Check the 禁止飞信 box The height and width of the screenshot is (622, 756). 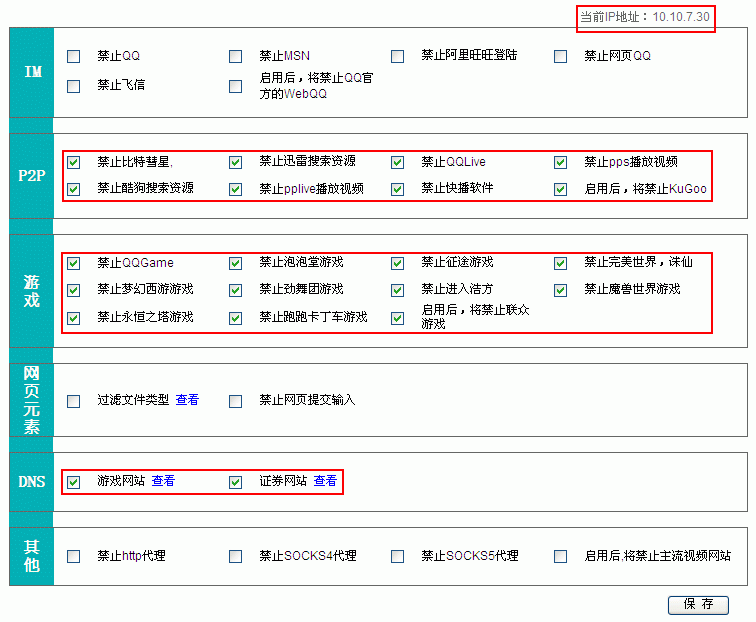[x=73, y=86]
